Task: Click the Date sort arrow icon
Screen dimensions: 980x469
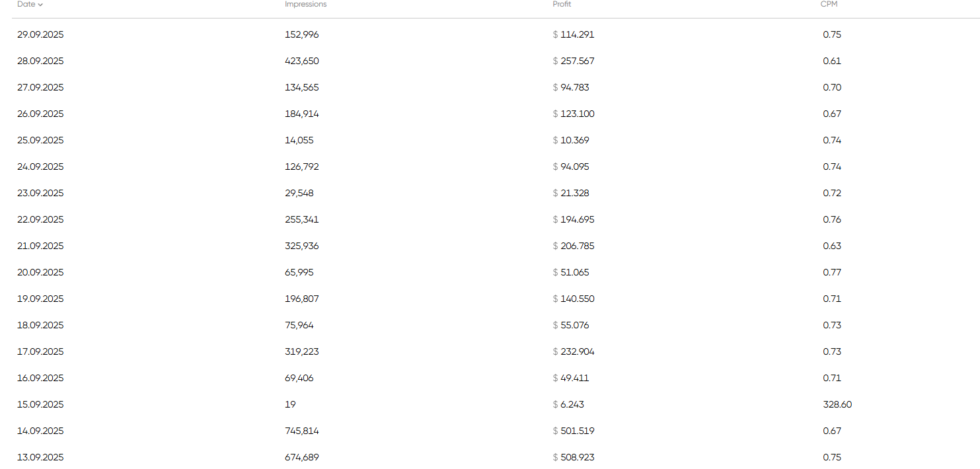Action: (41, 5)
